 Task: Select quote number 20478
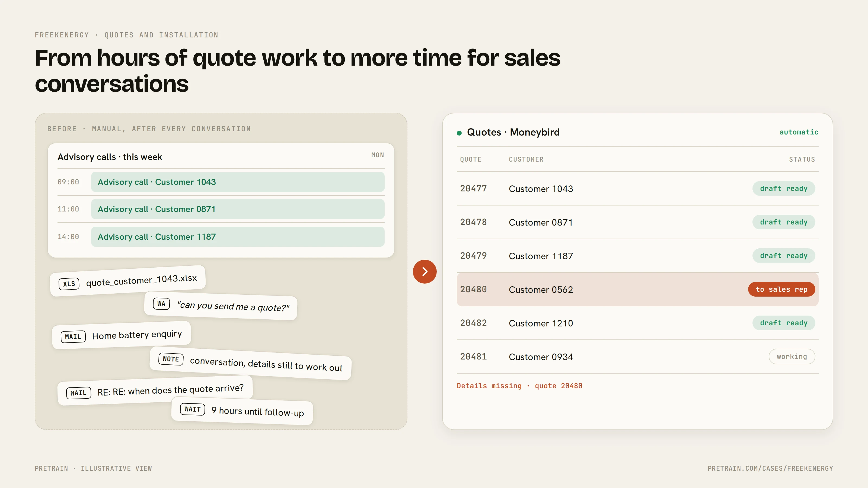[473, 222]
